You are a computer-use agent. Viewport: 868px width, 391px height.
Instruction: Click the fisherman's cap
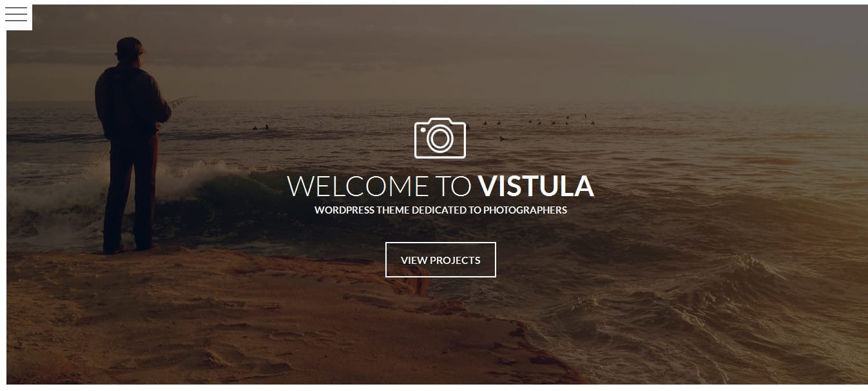[130, 45]
